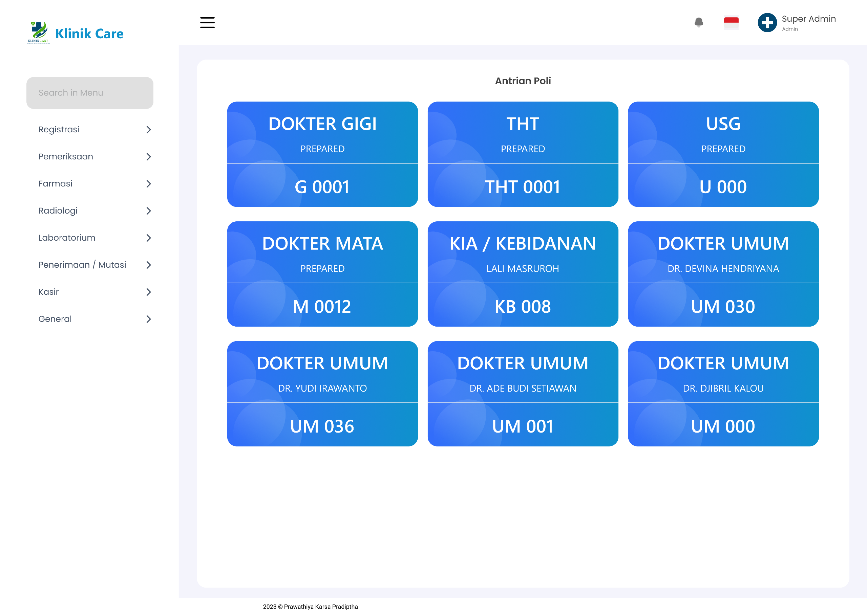Click the Super Admin avatar icon

[767, 22]
